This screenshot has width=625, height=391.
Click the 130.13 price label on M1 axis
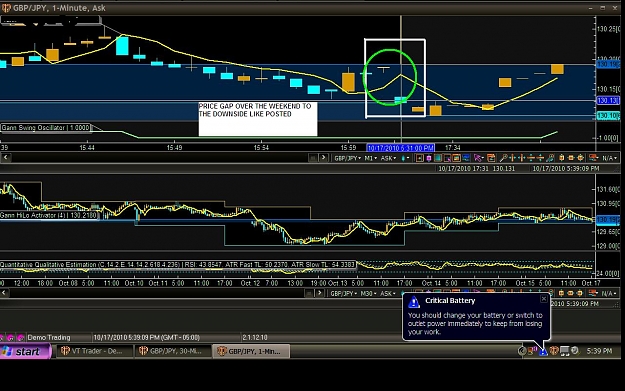tap(608, 100)
